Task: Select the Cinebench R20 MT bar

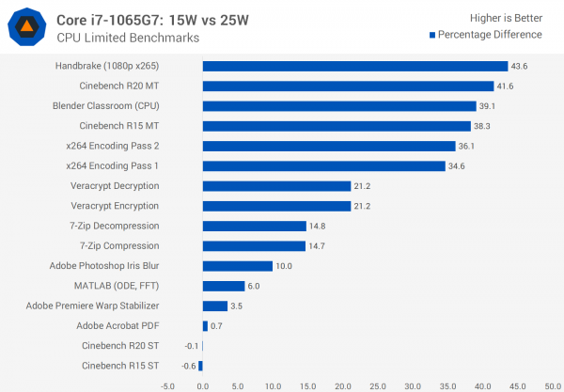Action: pos(348,86)
